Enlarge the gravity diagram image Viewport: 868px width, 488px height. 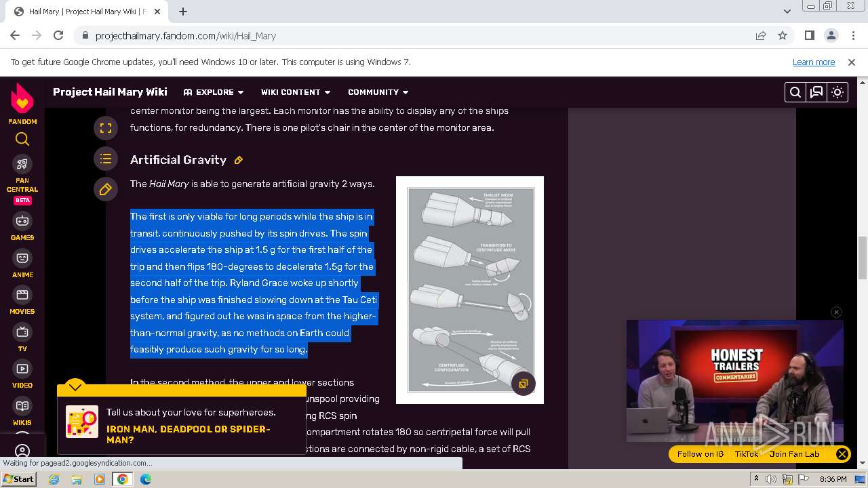point(524,384)
